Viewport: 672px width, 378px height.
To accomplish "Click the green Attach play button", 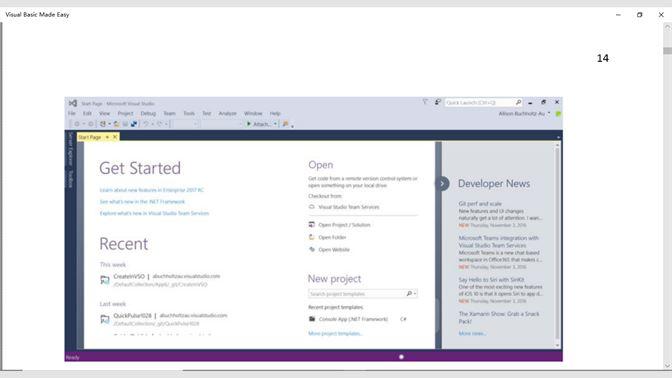I will pos(249,124).
